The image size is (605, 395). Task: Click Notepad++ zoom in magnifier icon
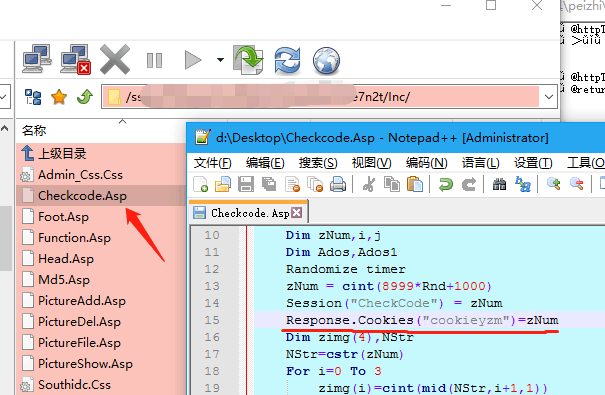click(x=554, y=184)
